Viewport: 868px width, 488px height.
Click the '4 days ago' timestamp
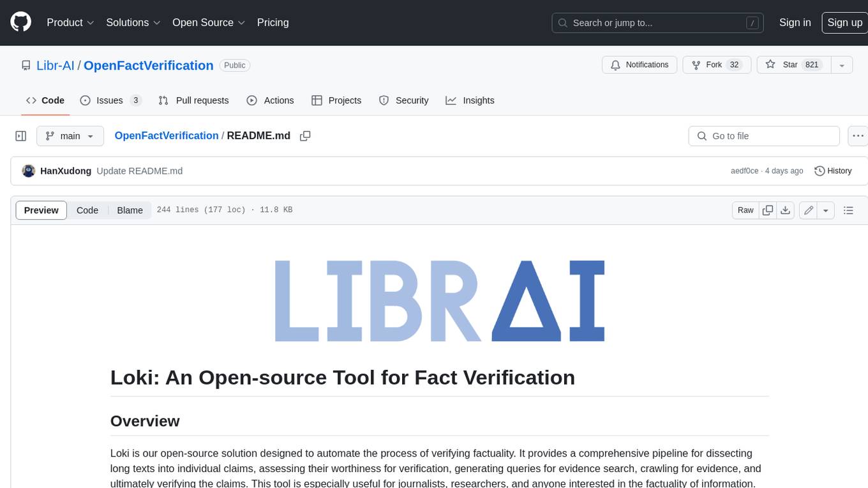point(784,171)
